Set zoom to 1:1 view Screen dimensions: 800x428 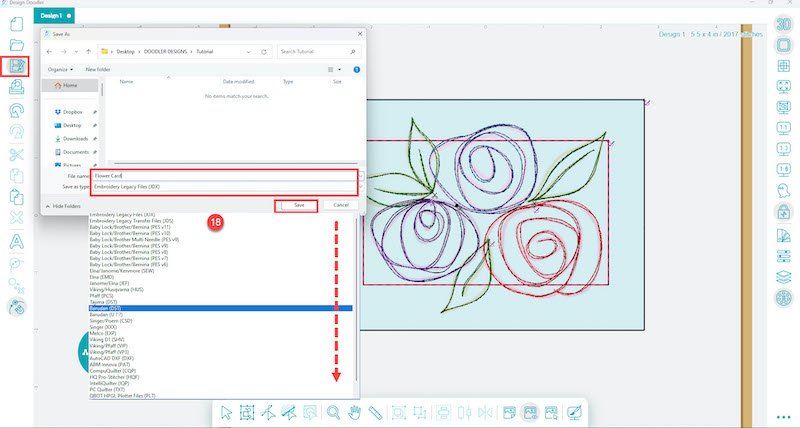pyautogui.click(x=784, y=128)
